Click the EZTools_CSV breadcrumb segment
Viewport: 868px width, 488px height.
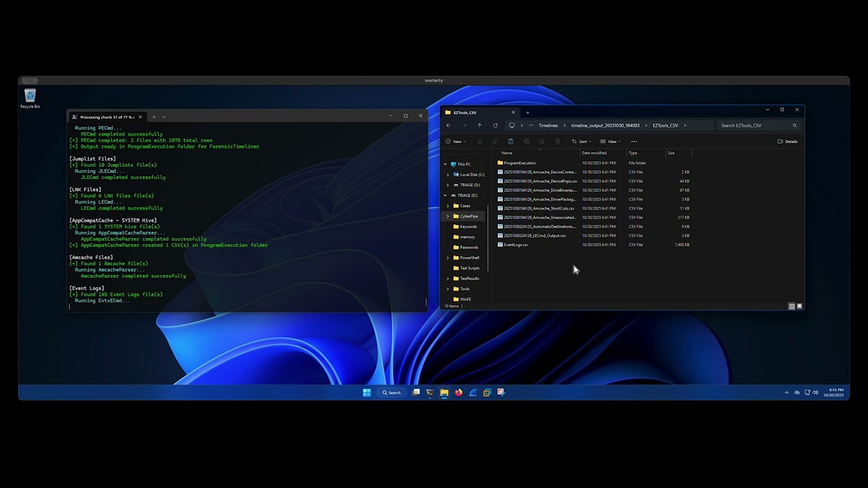click(665, 125)
